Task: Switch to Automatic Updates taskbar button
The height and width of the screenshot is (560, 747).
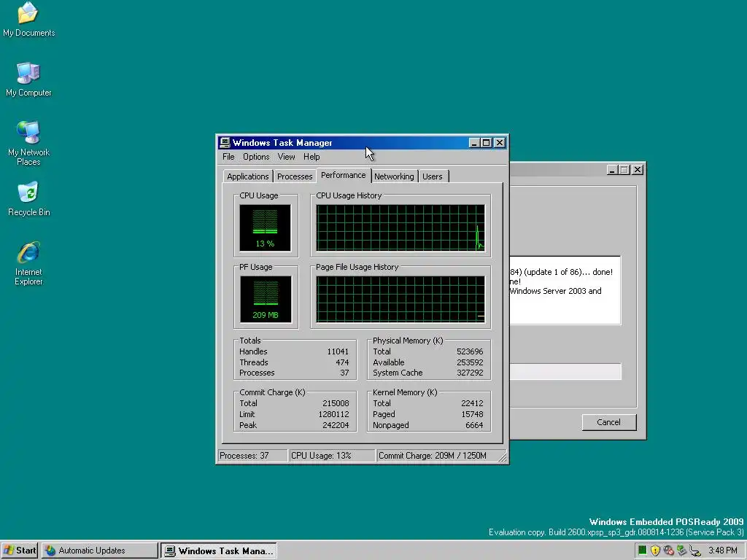Action: (x=99, y=551)
